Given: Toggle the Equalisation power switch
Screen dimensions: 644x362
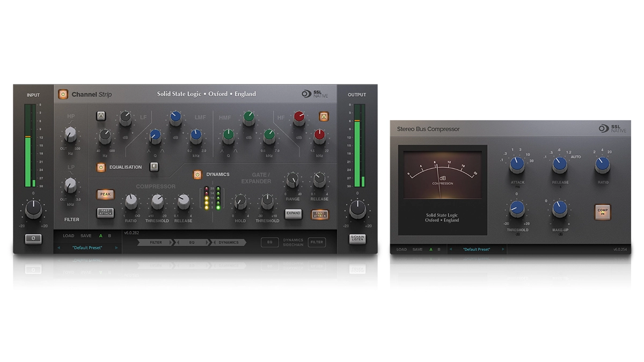Looking at the screenshot, I should click(101, 167).
